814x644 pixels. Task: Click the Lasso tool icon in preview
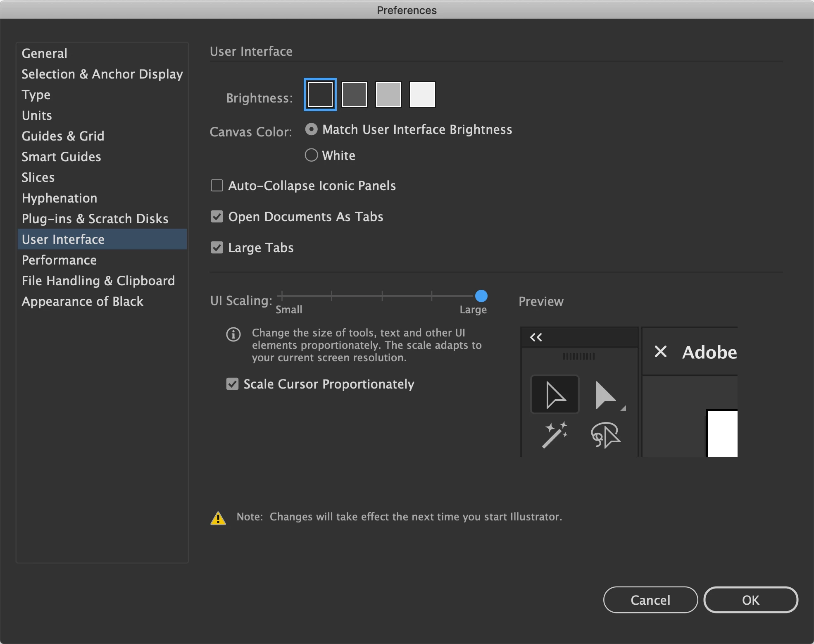(x=605, y=435)
